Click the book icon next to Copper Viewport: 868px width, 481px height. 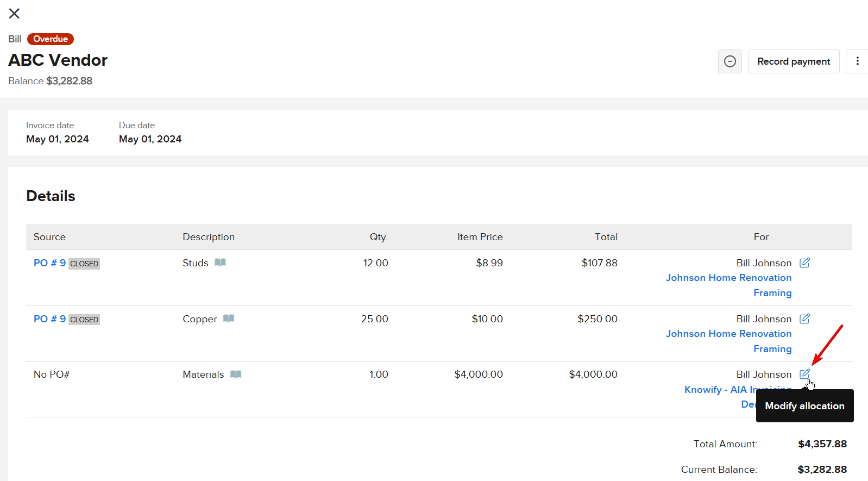pyautogui.click(x=229, y=318)
